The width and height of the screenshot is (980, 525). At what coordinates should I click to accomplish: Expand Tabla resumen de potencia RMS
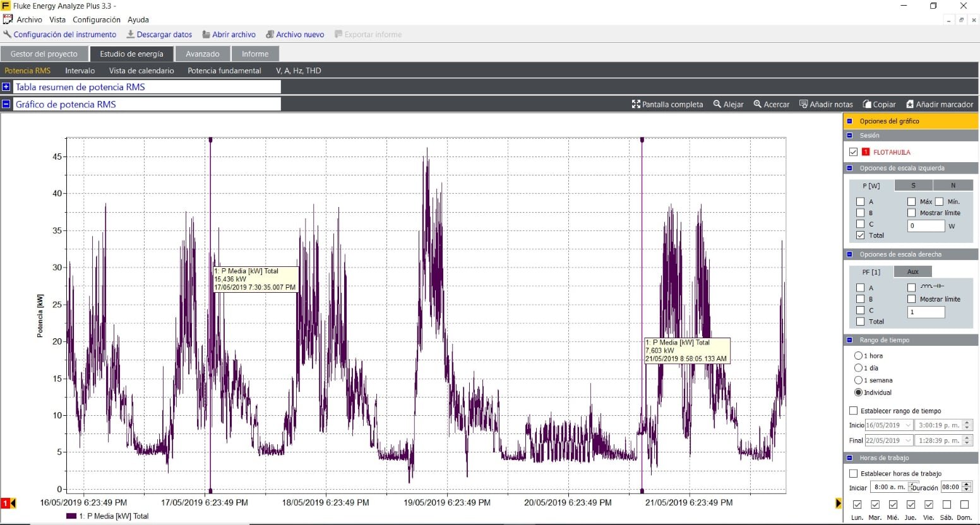coord(6,87)
